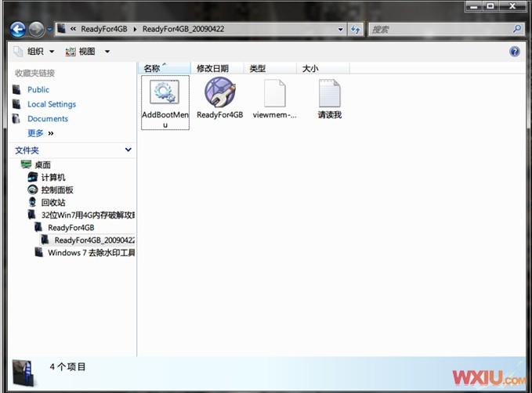This screenshot has width=532, height=393.
Task: Click the back navigation arrow button
Action: (x=18, y=30)
